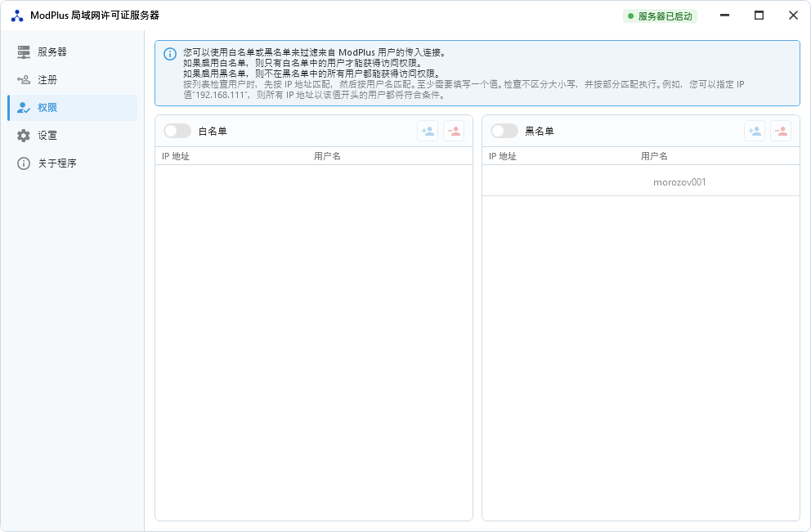Click the 白名单 label text
Screen dimensions: 811x532
pyautogui.click(x=213, y=132)
